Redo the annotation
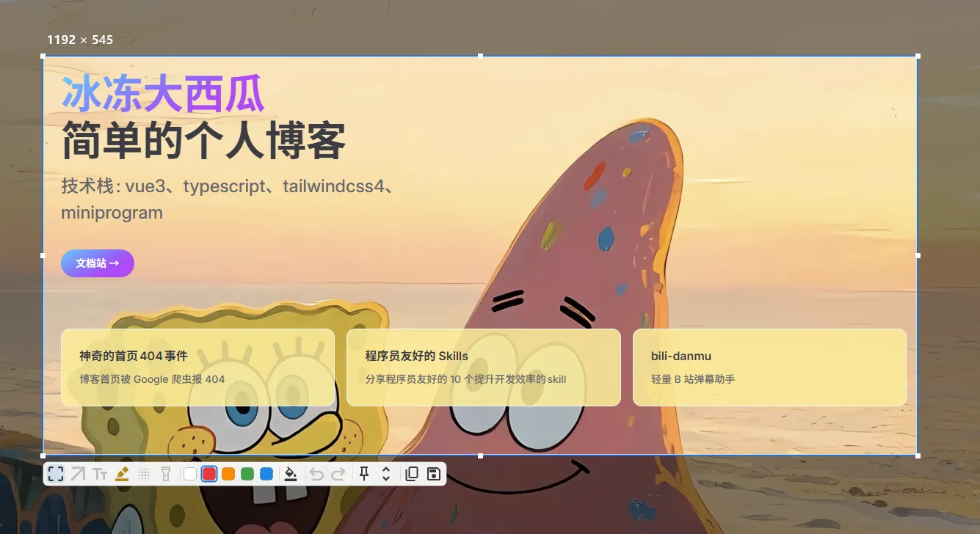The height and width of the screenshot is (534, 980). point(338,474)
